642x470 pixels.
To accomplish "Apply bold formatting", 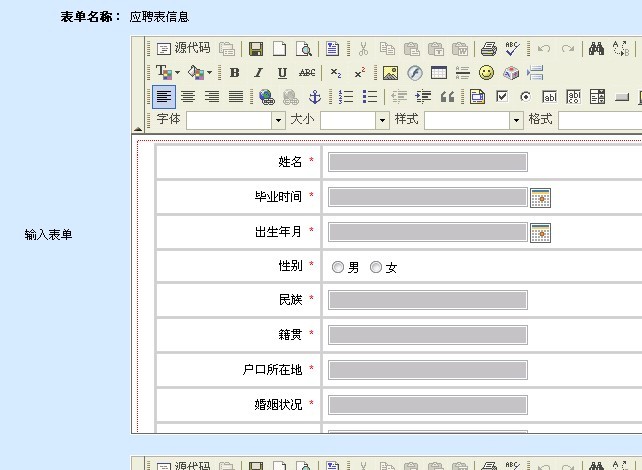I will [x=234, y=73].
